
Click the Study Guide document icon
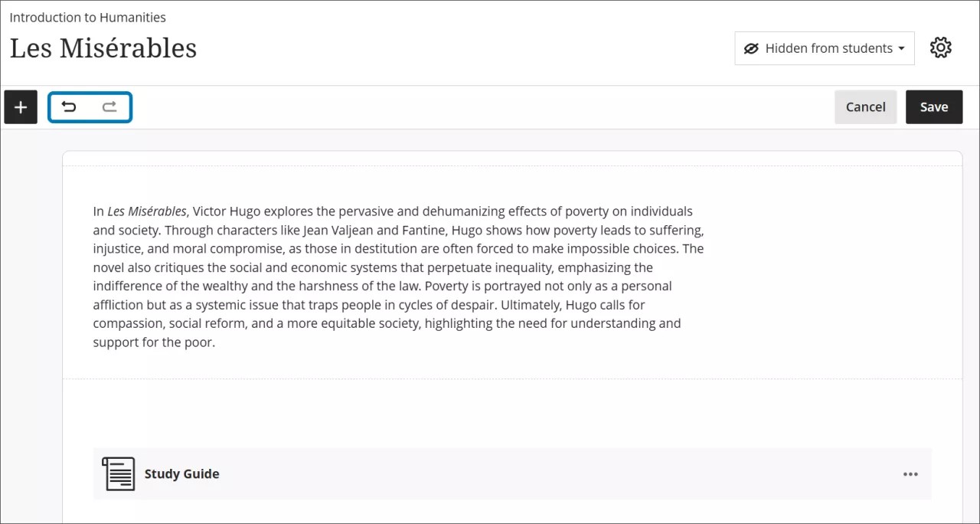(x=118, y=473)
